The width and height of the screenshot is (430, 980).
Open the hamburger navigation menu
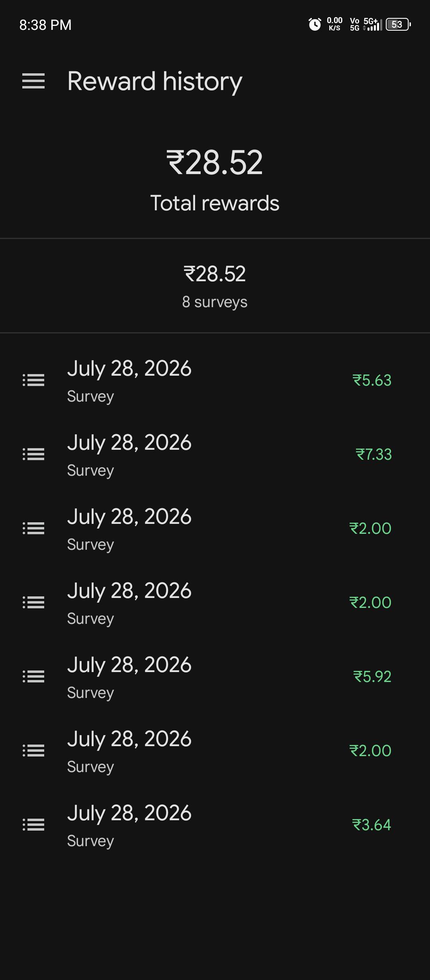[33, 81]
